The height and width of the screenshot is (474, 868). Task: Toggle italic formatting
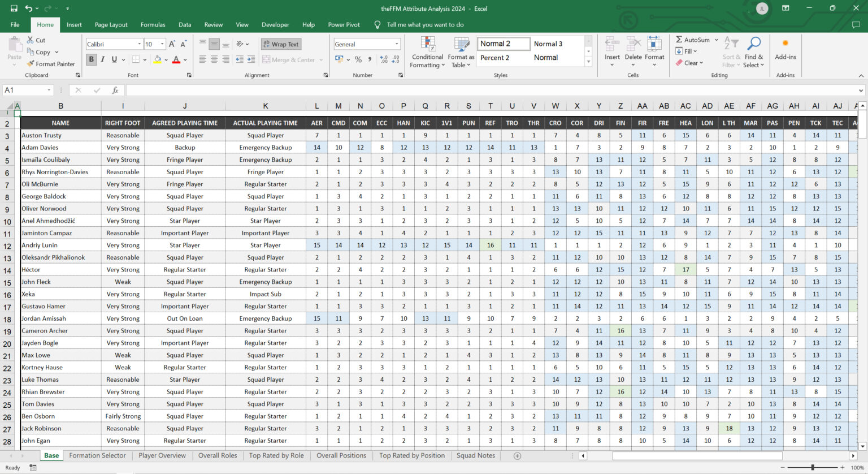(103, 59)
